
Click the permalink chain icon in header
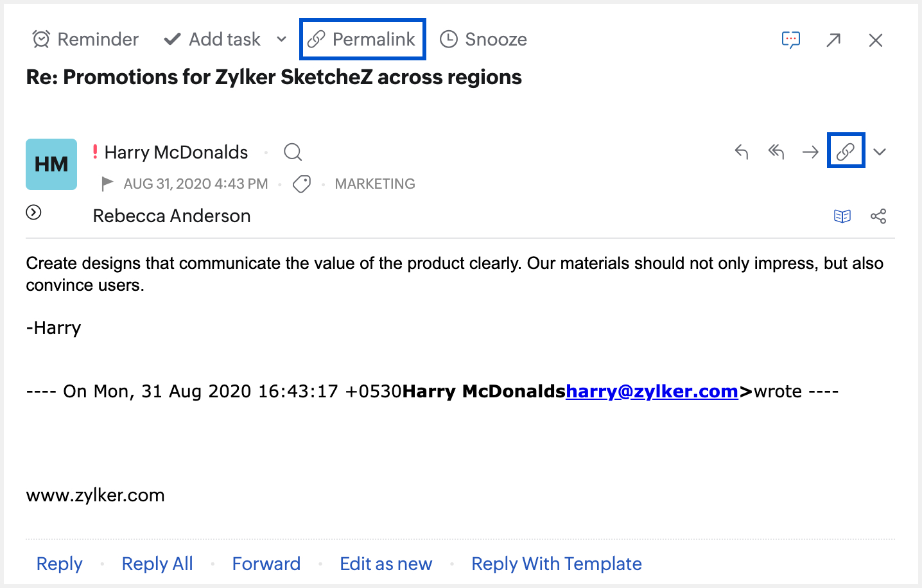click(846, 151)
